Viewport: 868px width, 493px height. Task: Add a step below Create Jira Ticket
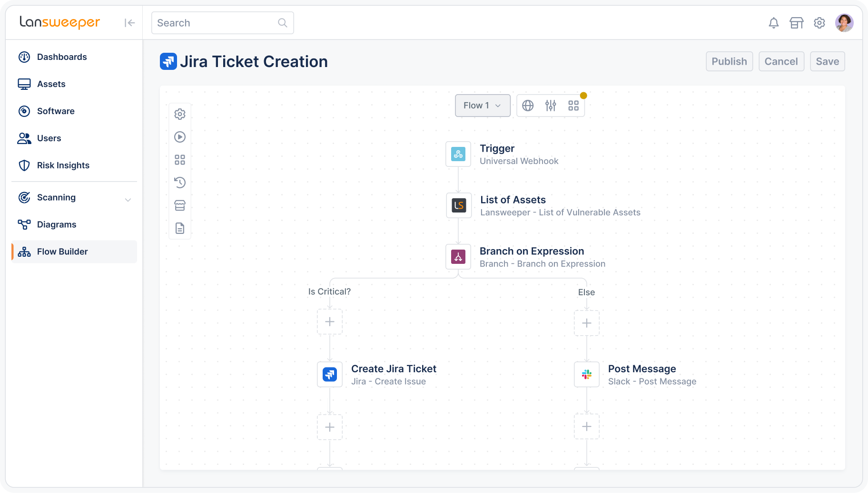click(330, 427)
